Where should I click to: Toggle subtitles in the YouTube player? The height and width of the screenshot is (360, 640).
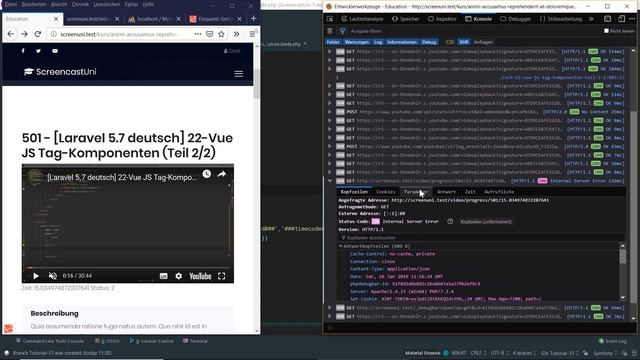(x=163, y=276)
